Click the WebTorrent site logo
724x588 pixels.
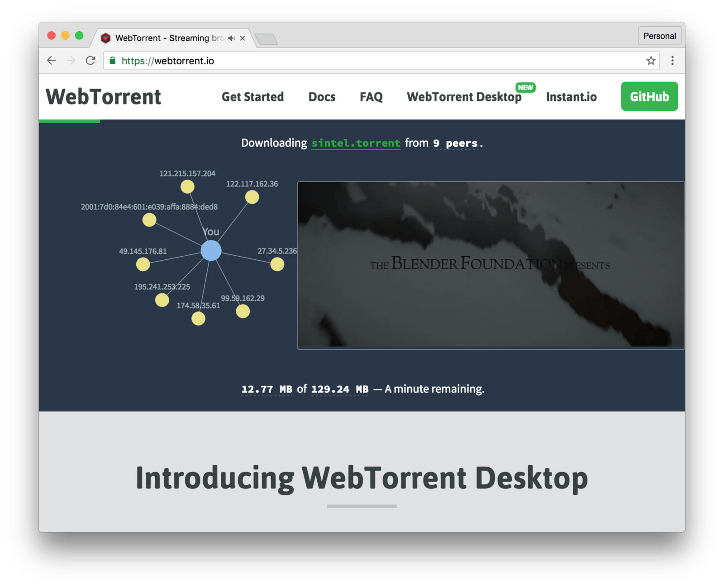point(104,97)
